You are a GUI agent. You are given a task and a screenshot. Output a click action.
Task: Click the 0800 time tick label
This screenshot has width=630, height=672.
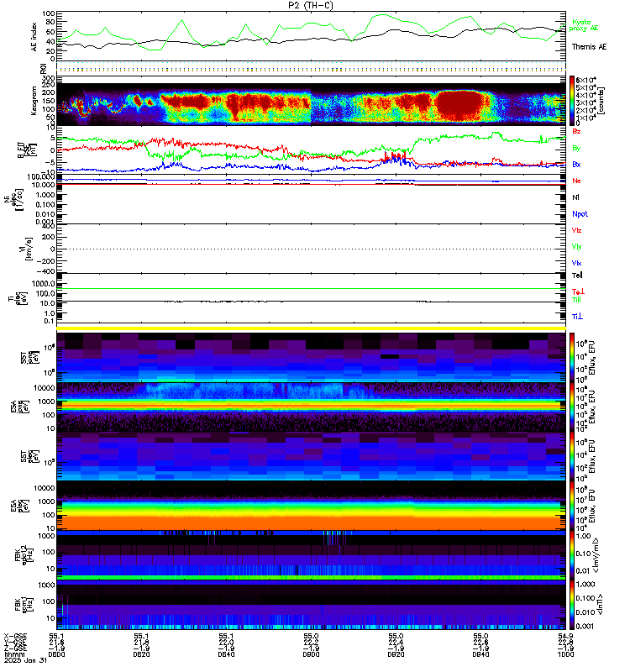pyautogui.click(x=56, y=654)
